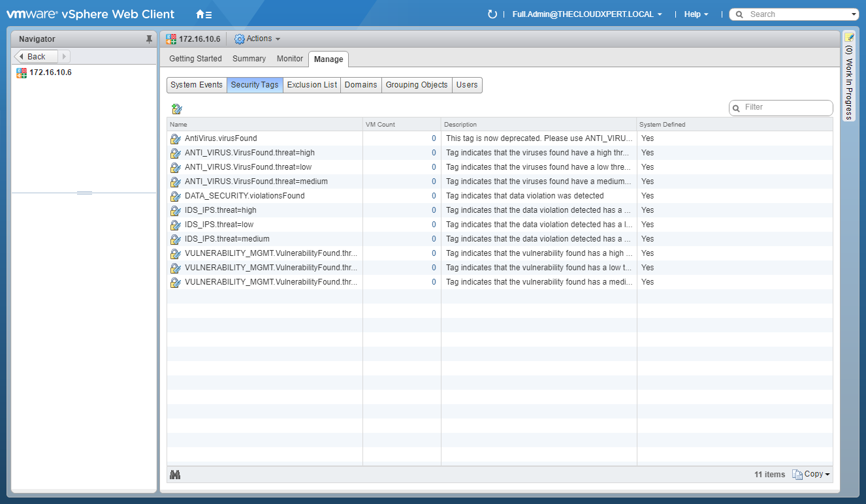The width and height of the screenshot is (866, 504).
Task: Open the Full.Admin user dropdown
Action: (587, 14)
